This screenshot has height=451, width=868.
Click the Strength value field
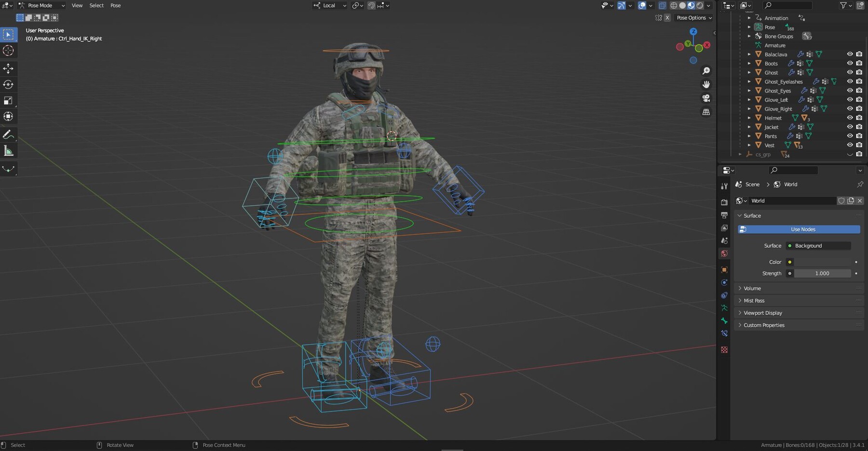tap(823, 273)
